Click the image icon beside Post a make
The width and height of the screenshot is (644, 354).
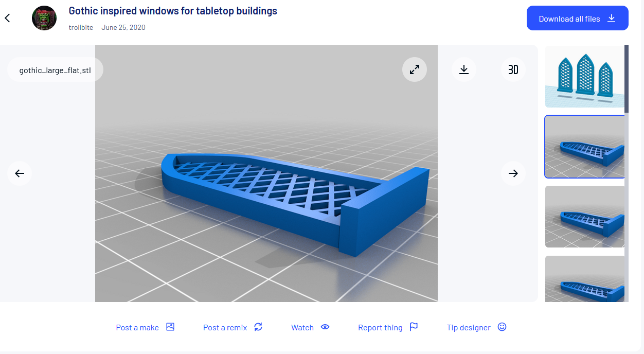coord(170,327)
